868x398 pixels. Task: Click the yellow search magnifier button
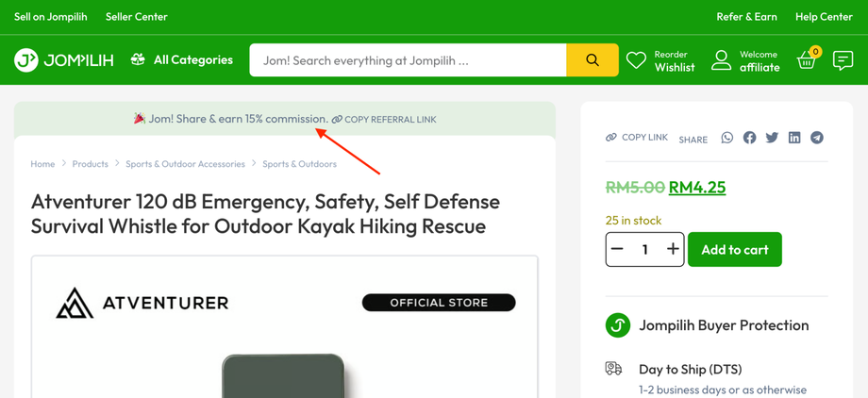[593, 59]
